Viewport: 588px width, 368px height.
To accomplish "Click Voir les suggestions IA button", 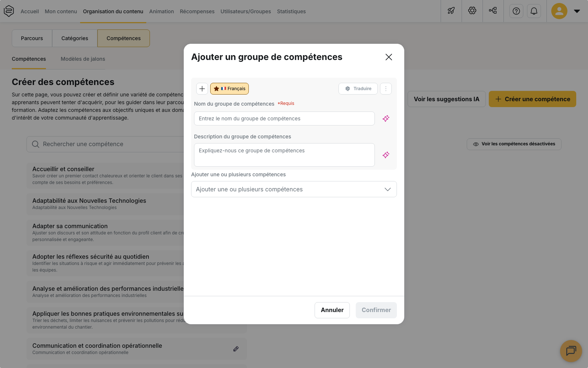I will pyautogui.click(x=447, y=99).
